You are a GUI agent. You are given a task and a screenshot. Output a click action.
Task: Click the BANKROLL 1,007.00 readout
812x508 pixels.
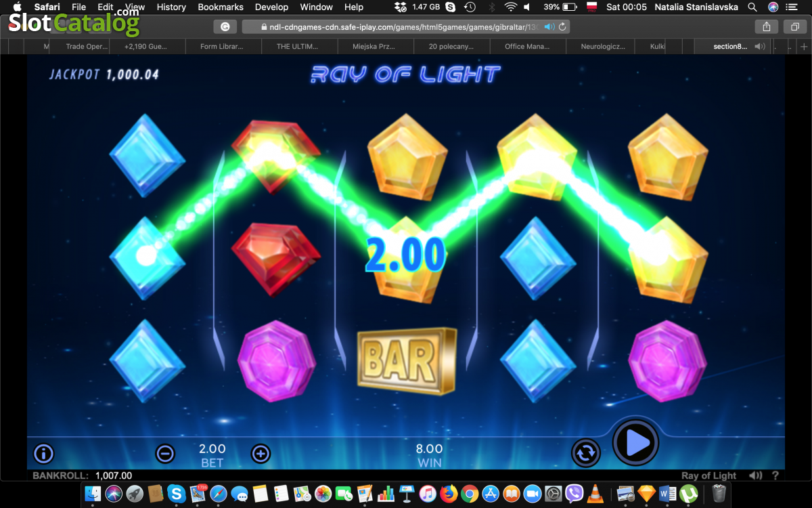pos(82,475)
